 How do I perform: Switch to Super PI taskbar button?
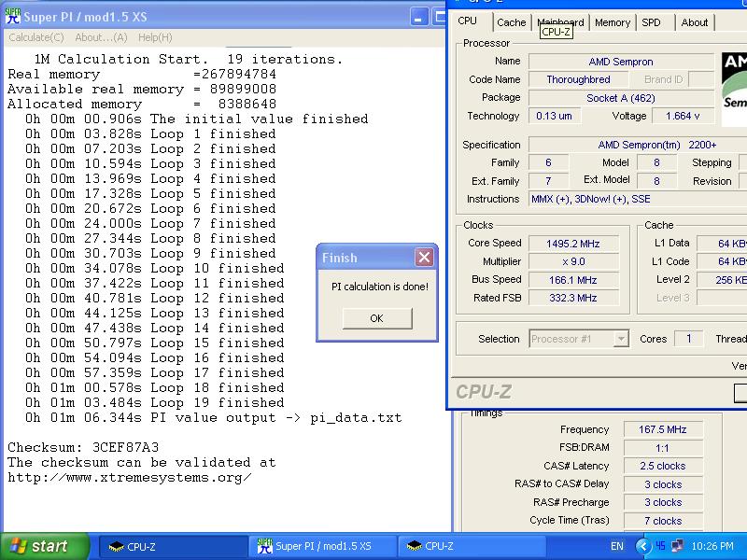322,547
